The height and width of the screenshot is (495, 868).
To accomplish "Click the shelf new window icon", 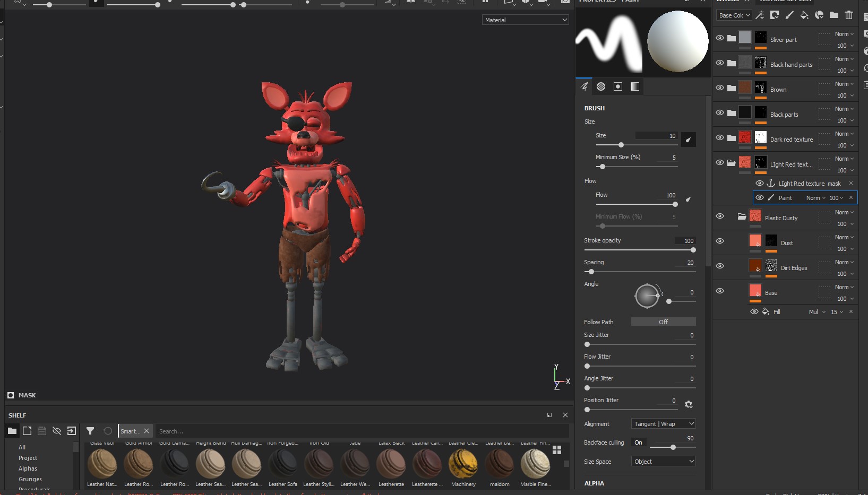I will (x=27, y=431).
